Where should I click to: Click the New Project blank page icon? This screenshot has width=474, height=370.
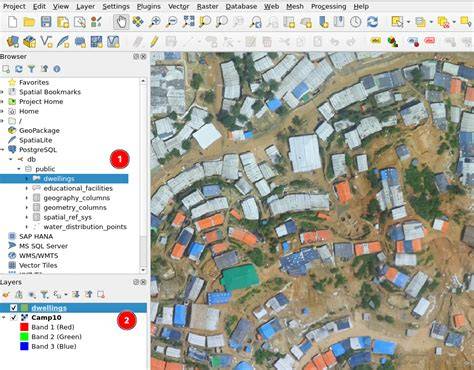pyautogui.click(x=12, y=22)
